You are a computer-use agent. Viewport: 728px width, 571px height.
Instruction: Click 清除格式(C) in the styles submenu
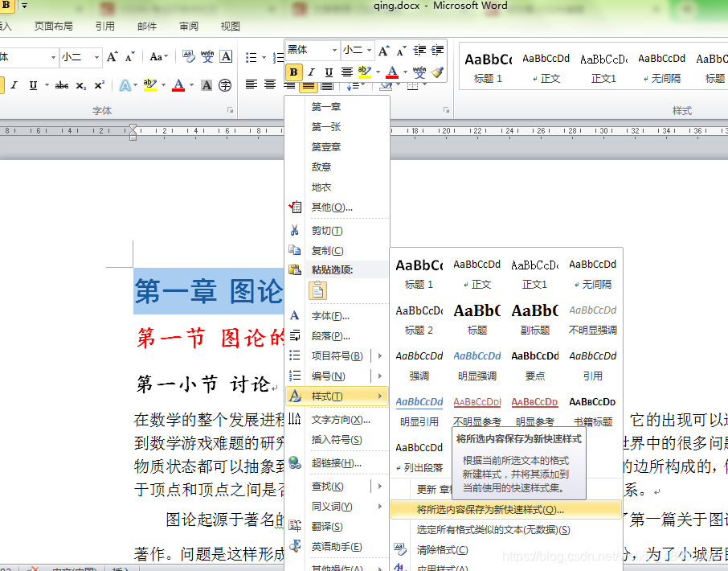click(506, 549)
